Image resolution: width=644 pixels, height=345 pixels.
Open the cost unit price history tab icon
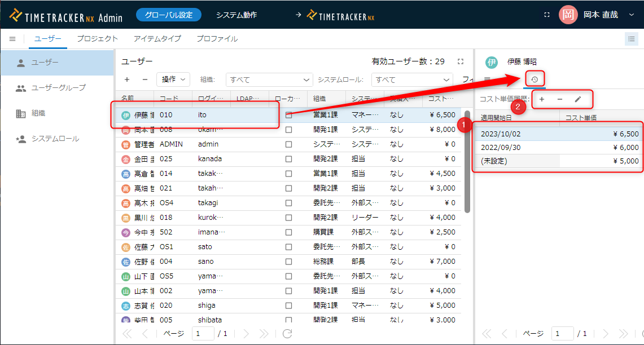(x=534, y=79)
